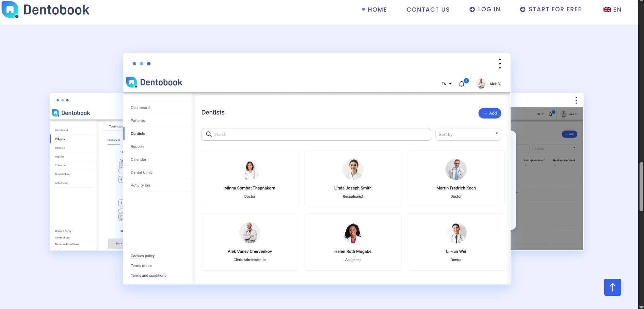
Task: Click the notification bell in the right background window
Action: click(x=550, y=114)
